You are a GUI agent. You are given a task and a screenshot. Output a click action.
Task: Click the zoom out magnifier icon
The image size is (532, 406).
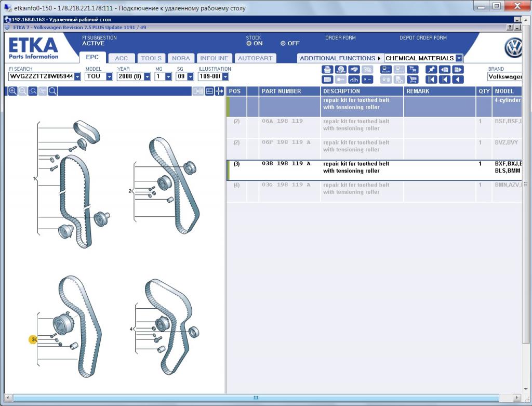point(23,91)
